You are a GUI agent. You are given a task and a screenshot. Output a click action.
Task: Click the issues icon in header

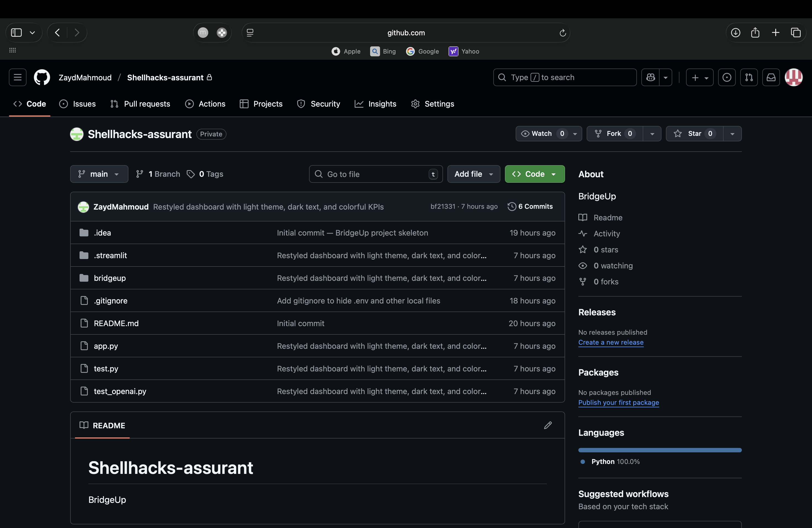[x=726, y=77]
